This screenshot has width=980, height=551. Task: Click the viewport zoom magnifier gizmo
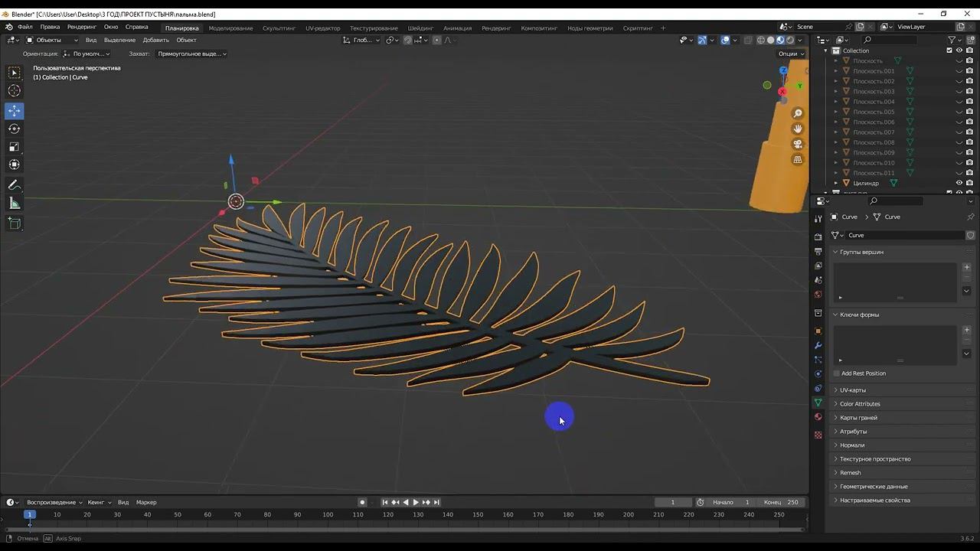pyautogui.click(x=798, y=114)
